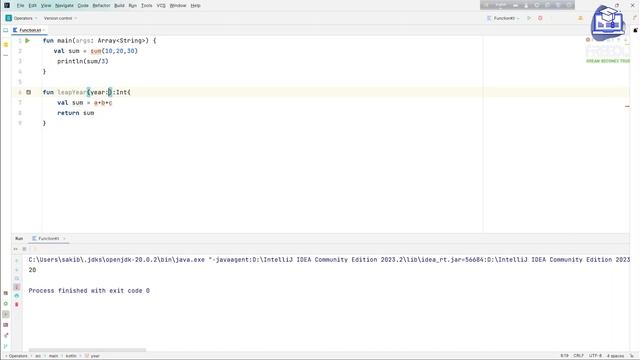The height and width of the screenshot is (360, 640).
Task: Toggle the Run tool window button
Action: 6,314
